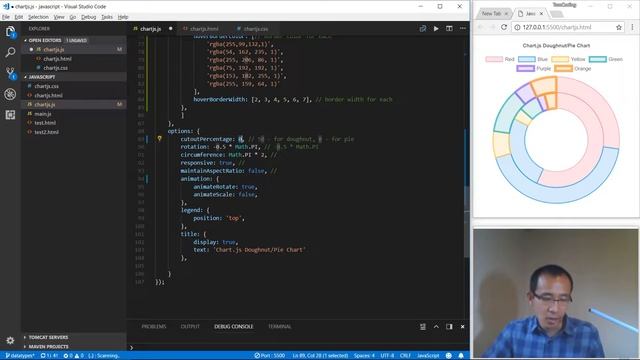Switch to the Terminal panel tab
The image size is (640, 360).
point(280,327)
